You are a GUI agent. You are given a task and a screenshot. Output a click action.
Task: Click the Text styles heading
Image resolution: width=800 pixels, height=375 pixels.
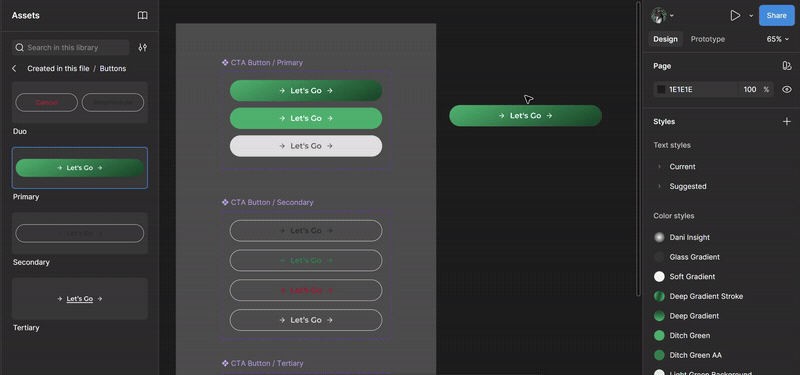point(672,145)
